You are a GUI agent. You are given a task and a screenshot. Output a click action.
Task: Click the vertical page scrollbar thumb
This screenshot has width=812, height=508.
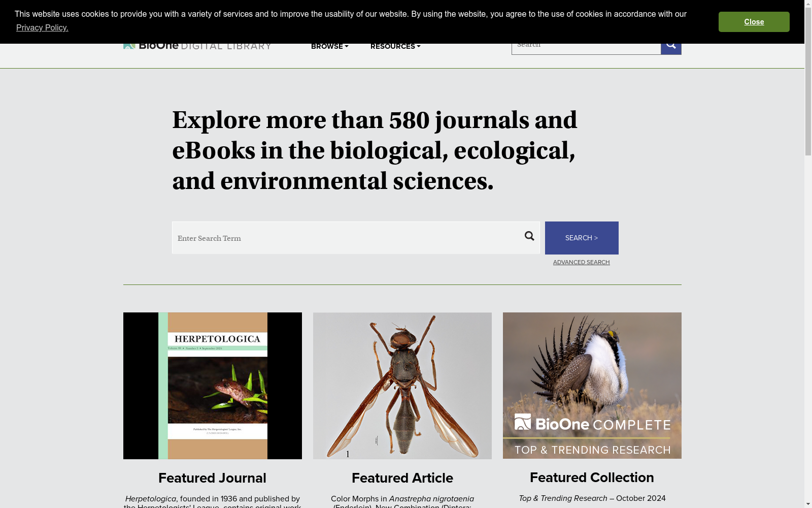tap(808, 82)
